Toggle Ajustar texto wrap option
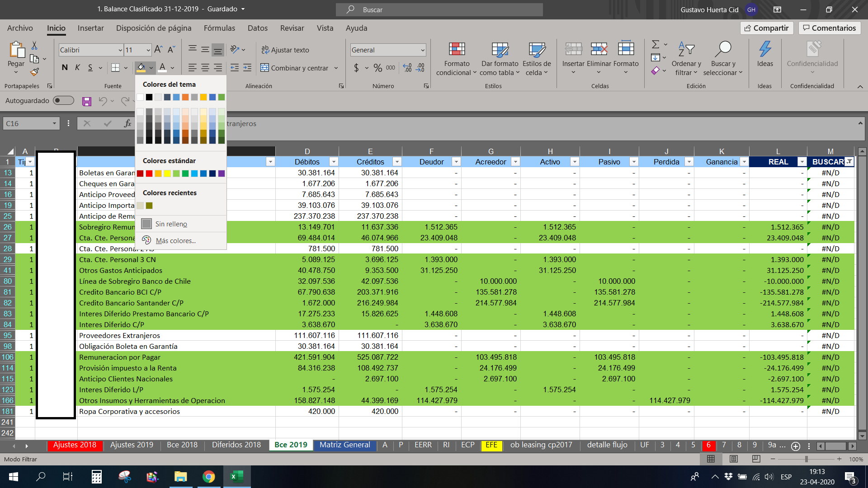This screenshot has width=868, height=488. [285, 50]
